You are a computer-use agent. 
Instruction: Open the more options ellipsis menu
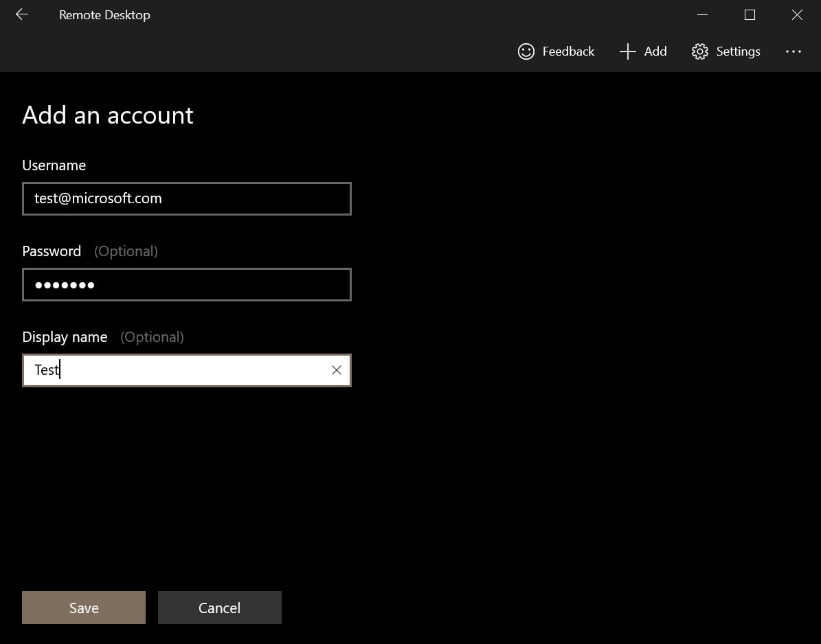click(x=794, y=51)
